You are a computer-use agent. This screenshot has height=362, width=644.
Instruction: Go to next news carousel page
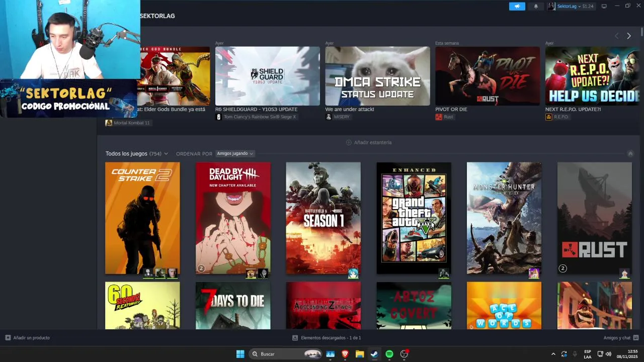tap(628, 36)
